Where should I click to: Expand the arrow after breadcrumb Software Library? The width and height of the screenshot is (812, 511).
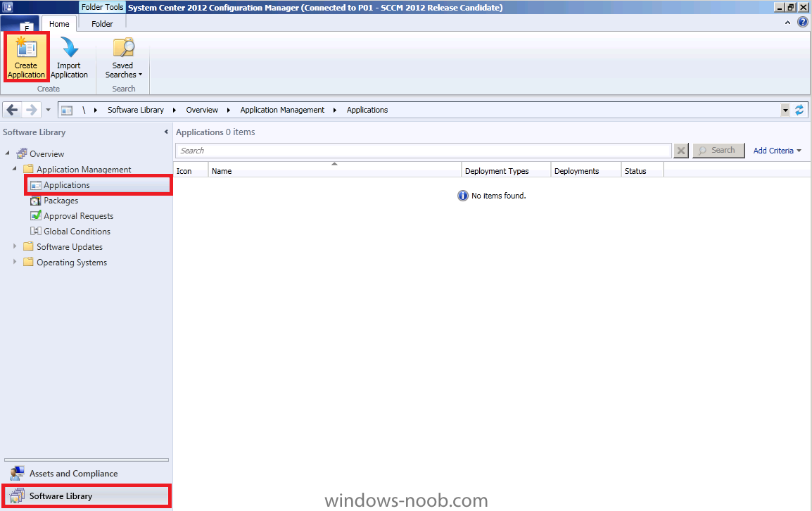click(174, 110)
